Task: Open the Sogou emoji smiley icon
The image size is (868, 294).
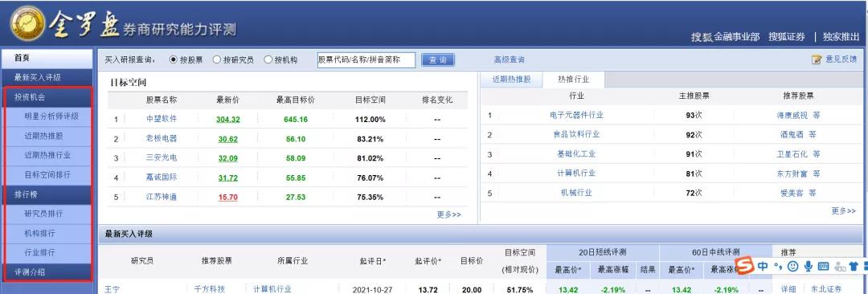Action: tap(792, 267)
